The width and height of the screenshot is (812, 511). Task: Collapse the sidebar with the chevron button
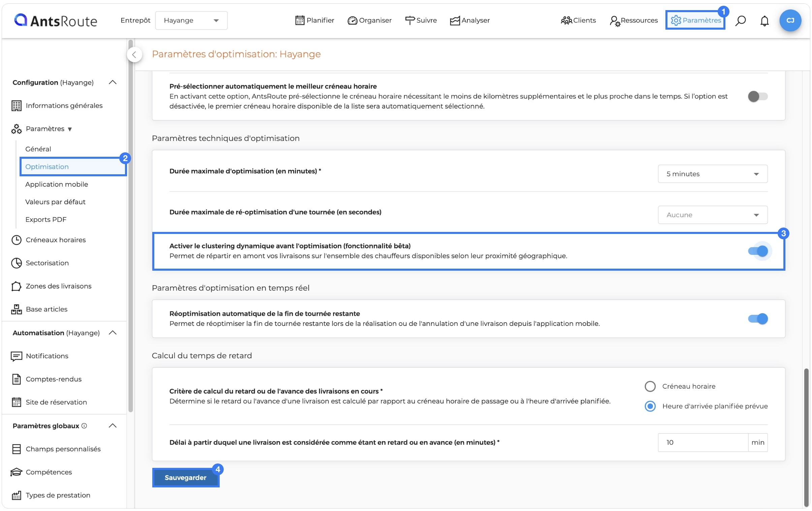(x=134, y=55)
